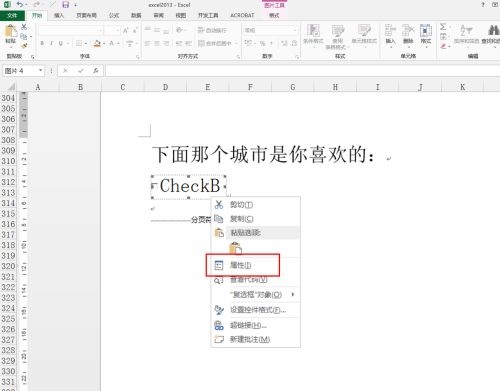
Task: Click the Clear eraser icon
Action: click(x=443, y=46)
